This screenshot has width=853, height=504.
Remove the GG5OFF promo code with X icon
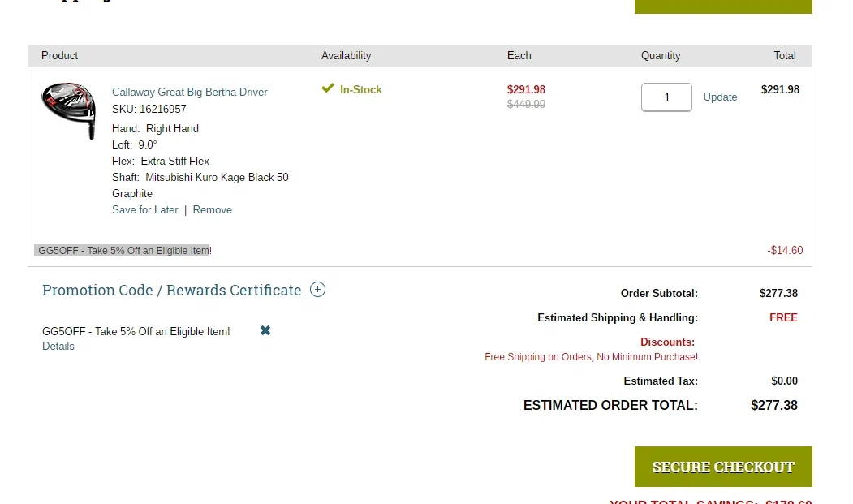point(265,330)
